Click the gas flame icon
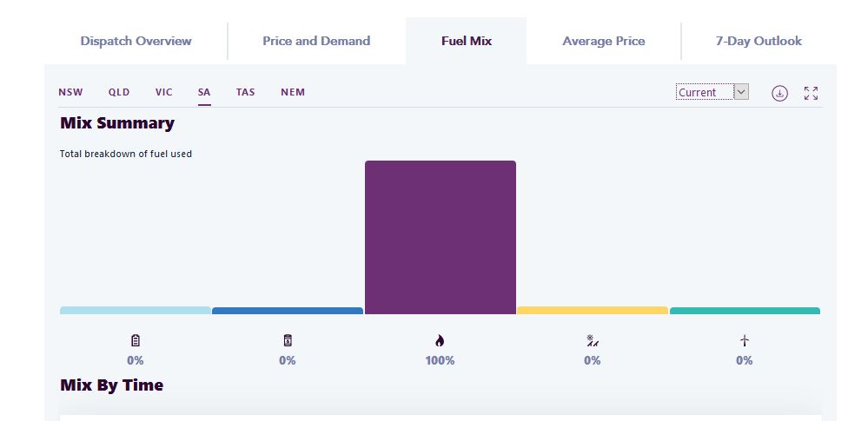 click(x=440, y=340)
